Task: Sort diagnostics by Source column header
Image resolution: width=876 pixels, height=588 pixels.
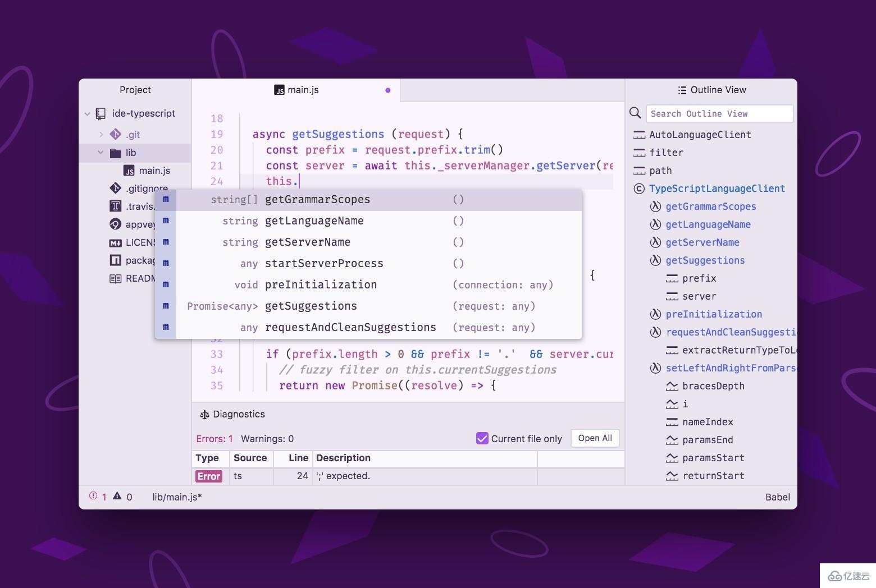Action: (x=250, y=458)
